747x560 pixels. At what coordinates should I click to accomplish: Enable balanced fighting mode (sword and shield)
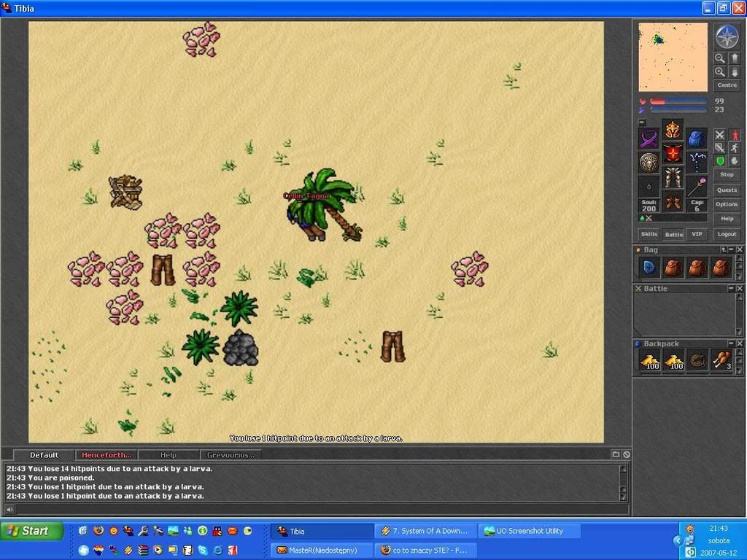pos(719,148)
